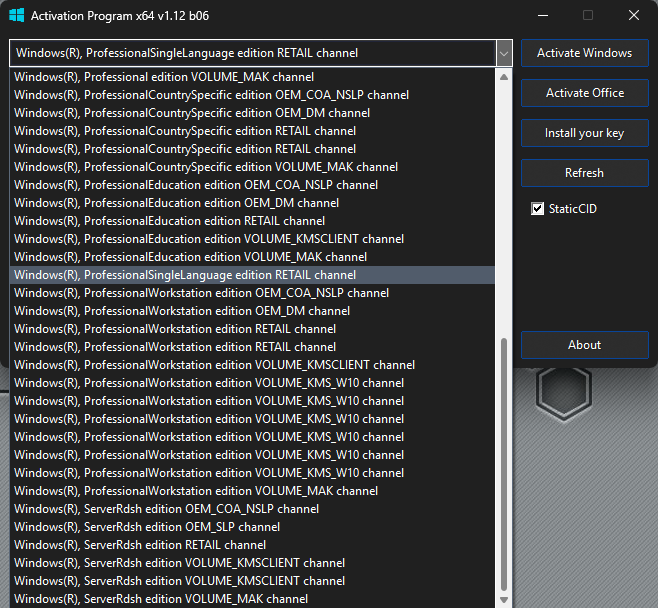Screen dimensions: 658x608
Task: Close the Activation Program window
Action: 634,16
